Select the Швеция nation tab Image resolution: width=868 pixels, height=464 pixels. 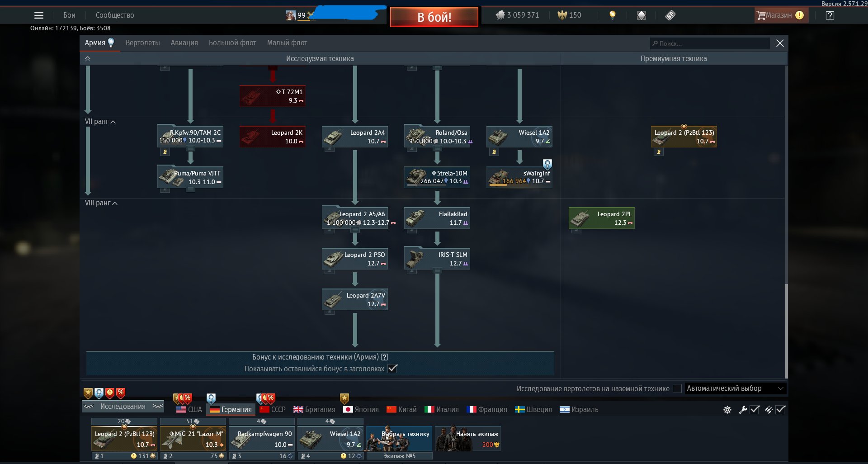pos(533,409)
